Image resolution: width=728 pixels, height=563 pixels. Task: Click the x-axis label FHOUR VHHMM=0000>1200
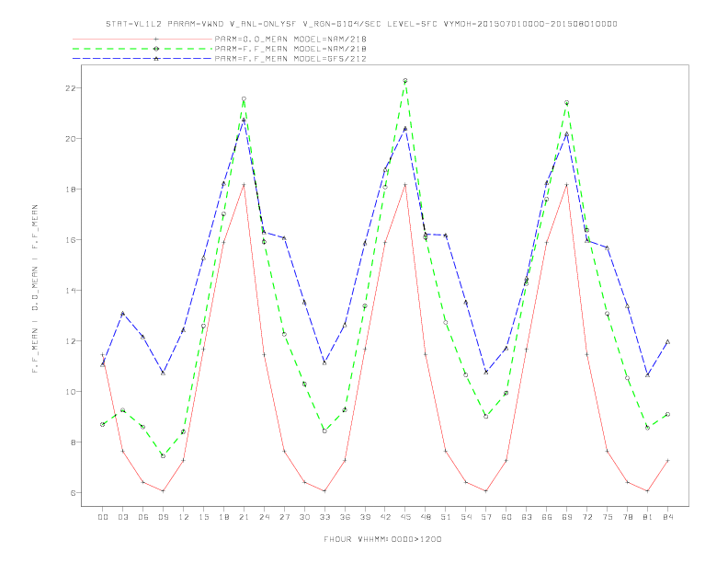[382, 539]
